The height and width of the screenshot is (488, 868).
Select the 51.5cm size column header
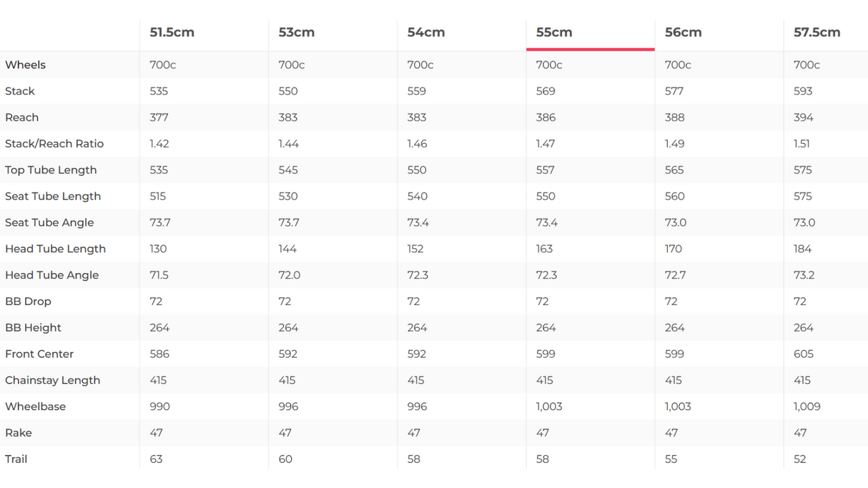click(x=172, y=33)
